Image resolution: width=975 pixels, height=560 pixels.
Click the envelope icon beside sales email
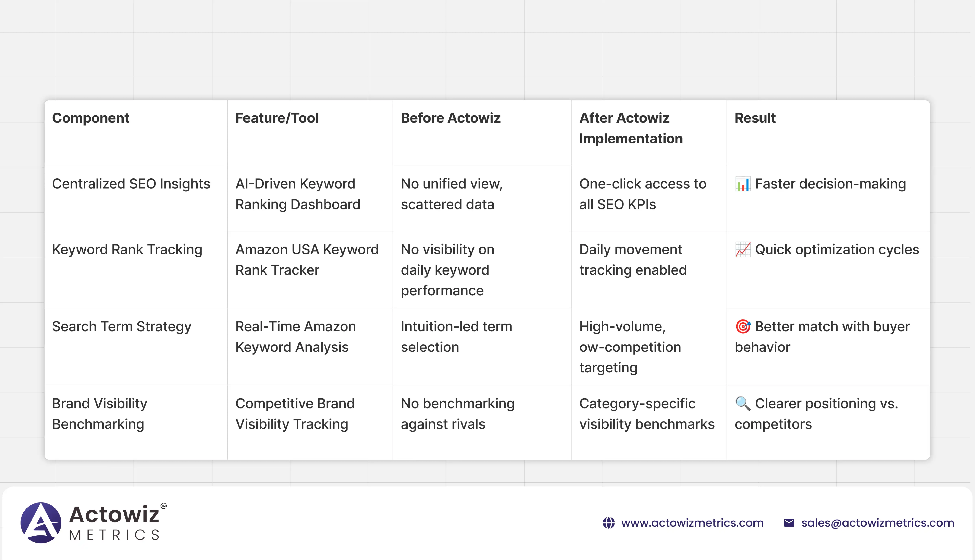click(x=789, y=523)
